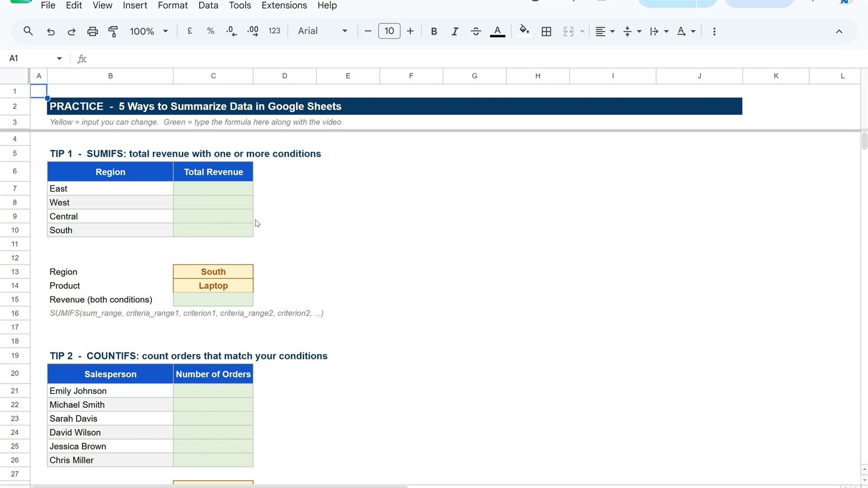Select the Central region cell
This screenshot has width=868, height=488.
(110, 216)
